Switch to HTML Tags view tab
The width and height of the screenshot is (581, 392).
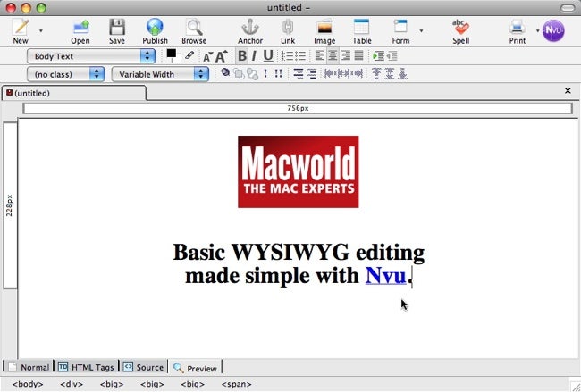87,367
